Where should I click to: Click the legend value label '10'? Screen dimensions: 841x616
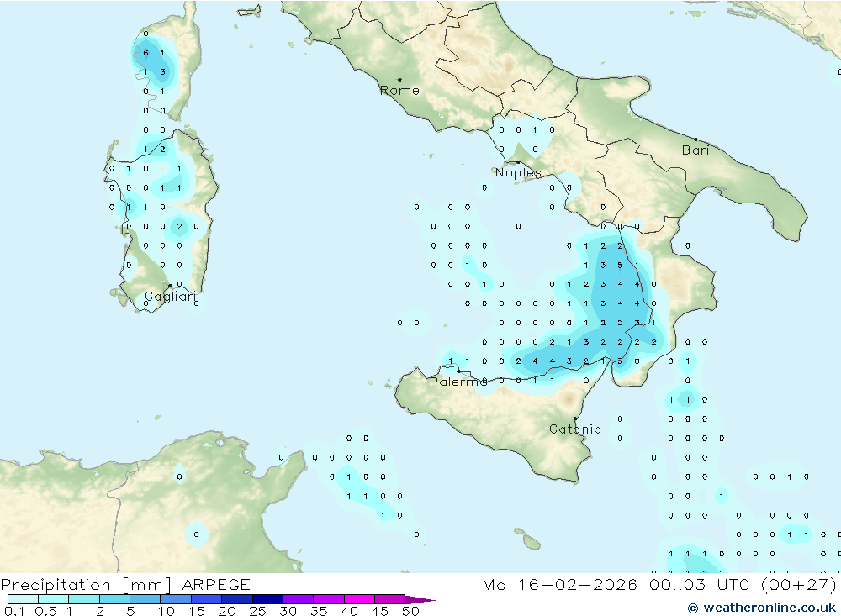(167, 611)
